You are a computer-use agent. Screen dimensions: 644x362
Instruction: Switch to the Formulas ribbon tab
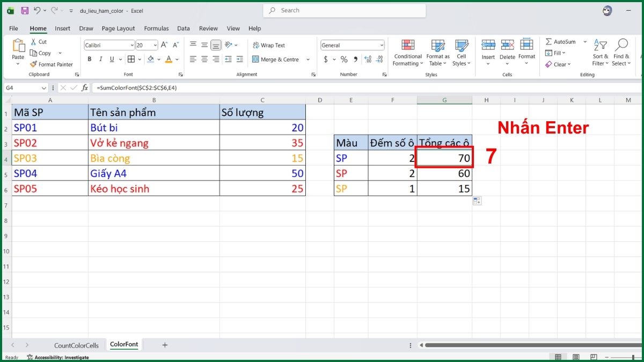pyautogui.click(x=156, y=28)
